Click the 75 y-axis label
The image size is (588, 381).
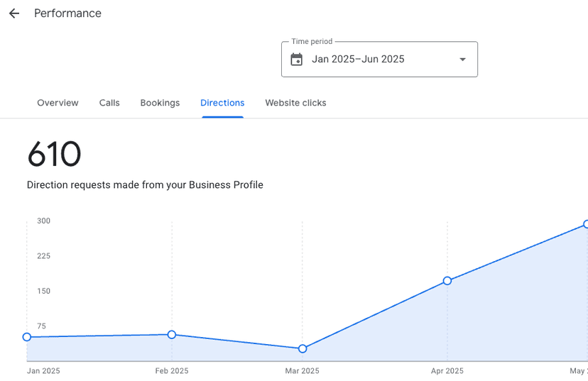(42, 326)
